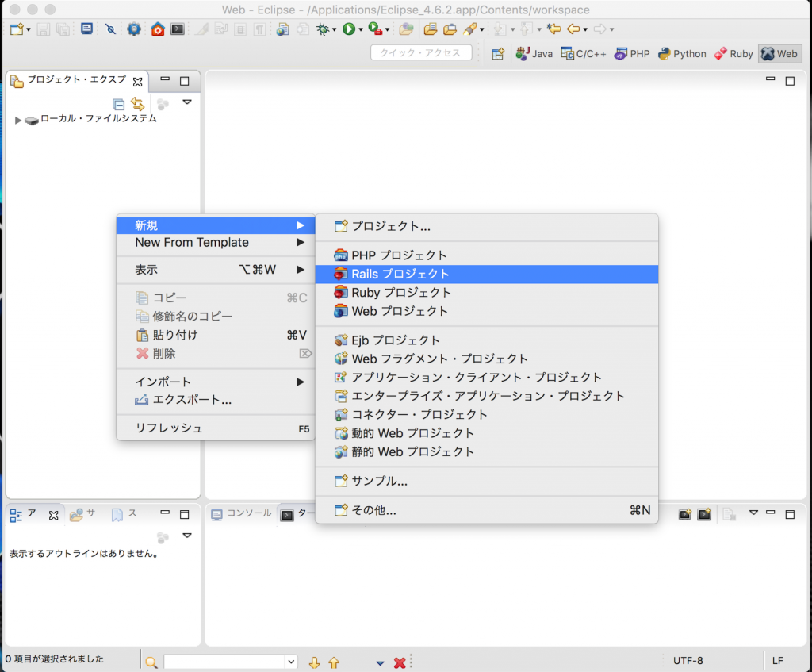Click the red X in status bar
This screenshot has height=672, width=812.
pyautogui.click(x=400, y=662)
